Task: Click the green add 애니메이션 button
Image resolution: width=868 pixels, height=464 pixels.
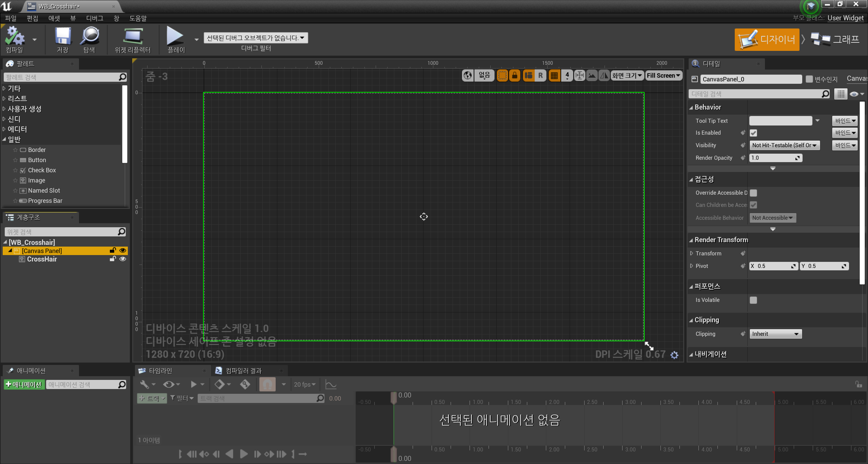Action: tap(24, 384)
